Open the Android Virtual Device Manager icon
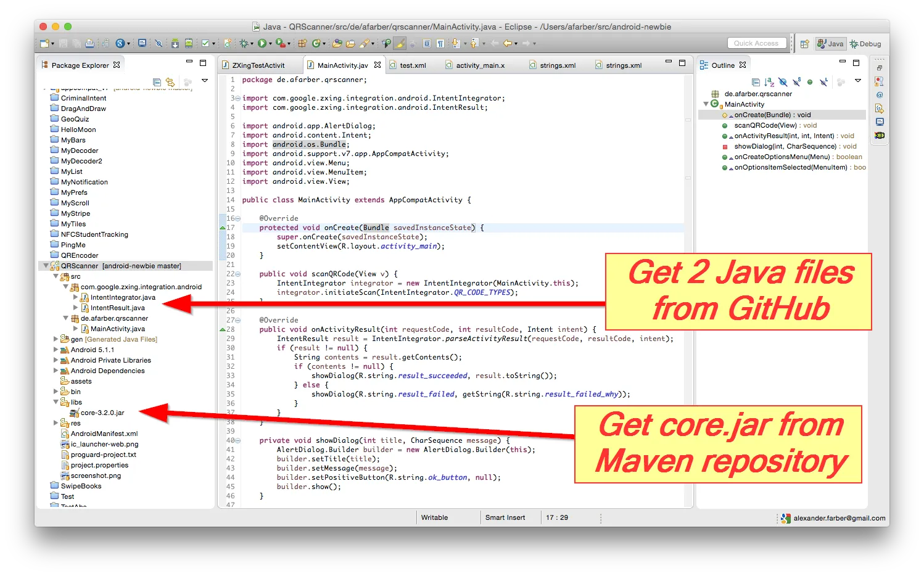This screenshot has height=576, width=924. click(x=189, y=43)
